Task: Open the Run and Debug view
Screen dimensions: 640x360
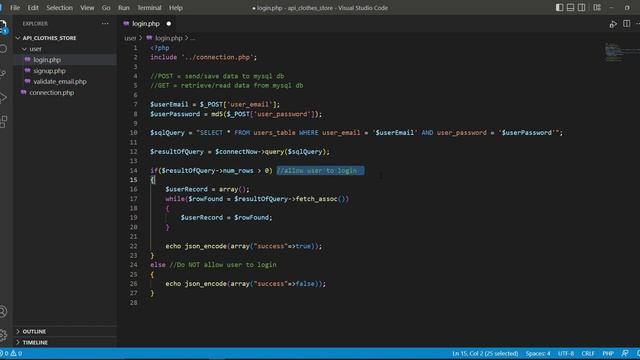Action: (x=3, y=97)
